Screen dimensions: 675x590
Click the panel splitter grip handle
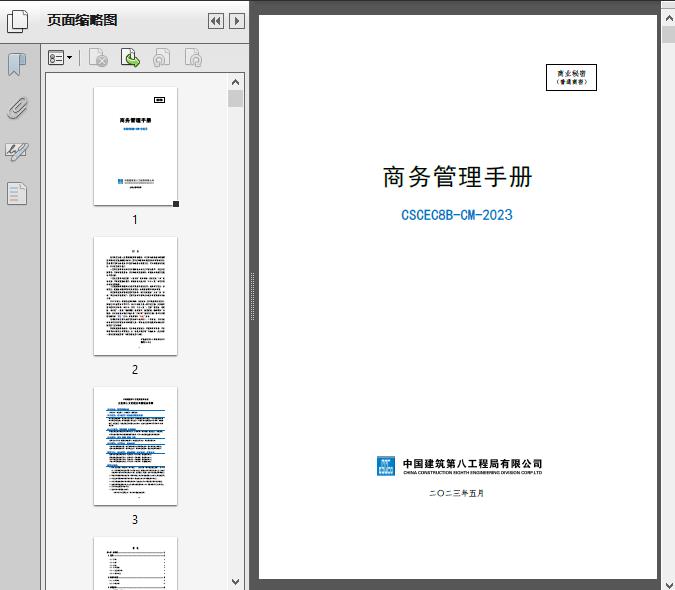click(253, 296)
